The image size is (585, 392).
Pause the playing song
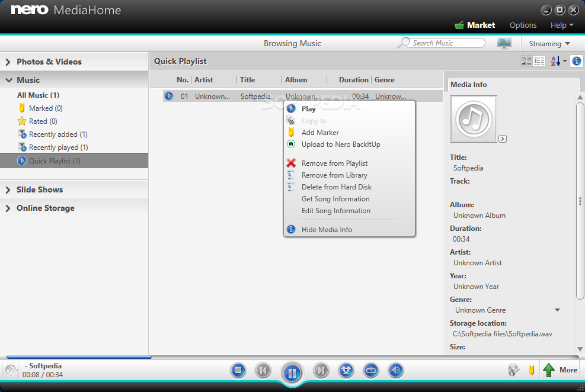(x=292, y=372)
